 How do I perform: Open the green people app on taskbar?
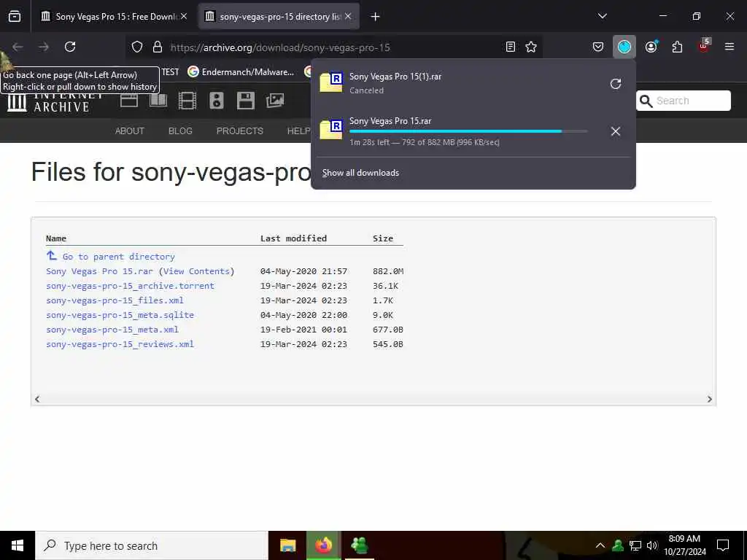tap(359, 545)
